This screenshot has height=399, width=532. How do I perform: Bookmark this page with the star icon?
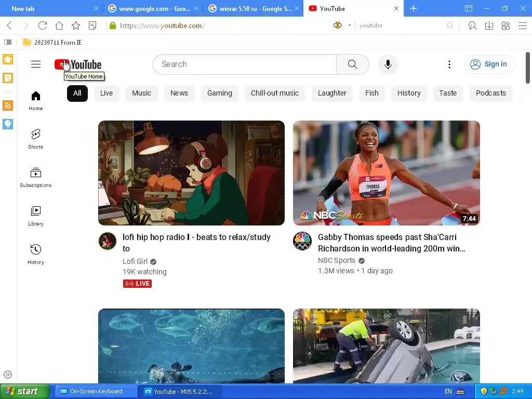pyautogui.click(x=76, y=25)
